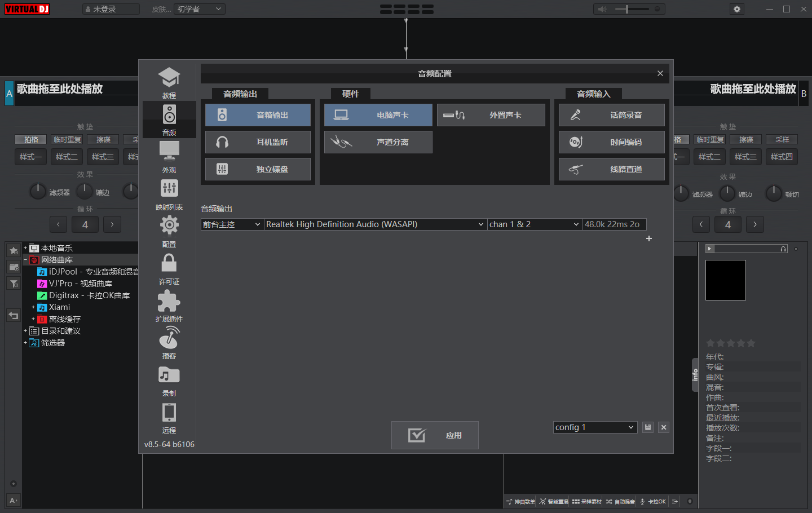Select 声道分离 split channel option

coord(378,142)
